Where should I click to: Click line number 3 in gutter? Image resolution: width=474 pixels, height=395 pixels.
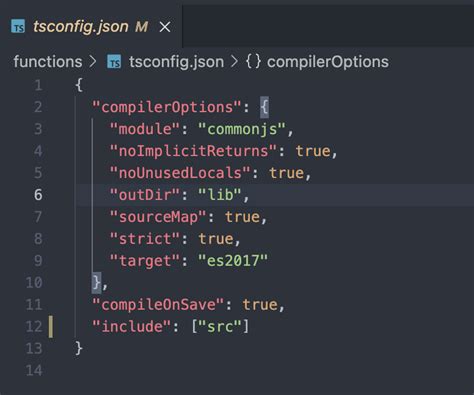click(38, 129)
